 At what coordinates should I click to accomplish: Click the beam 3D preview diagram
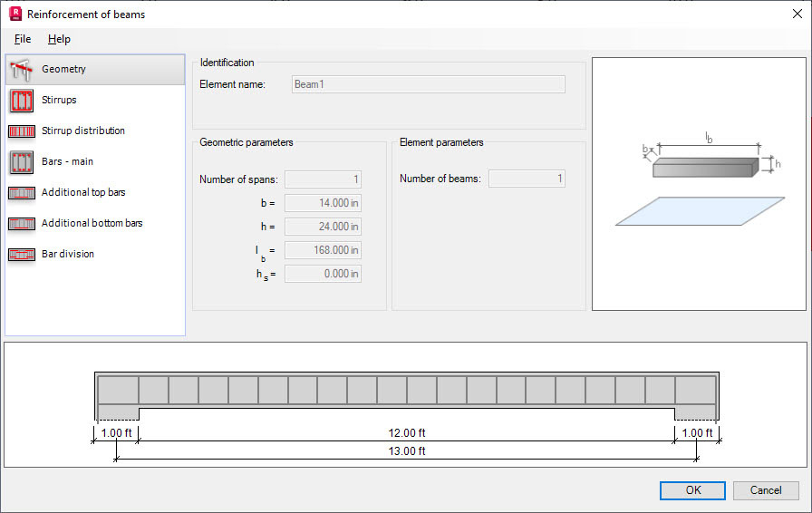[x=699, y=184]
